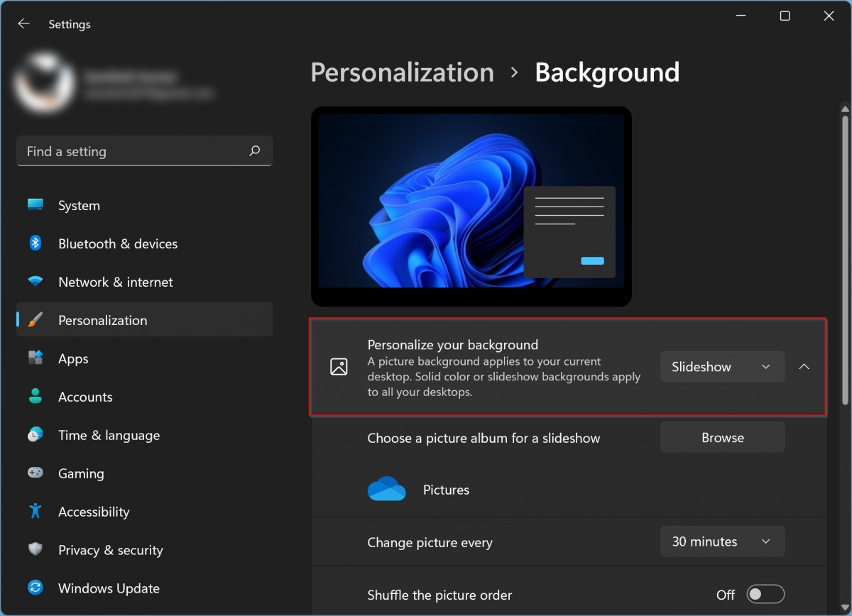Click the Browse button

[722, 438]
